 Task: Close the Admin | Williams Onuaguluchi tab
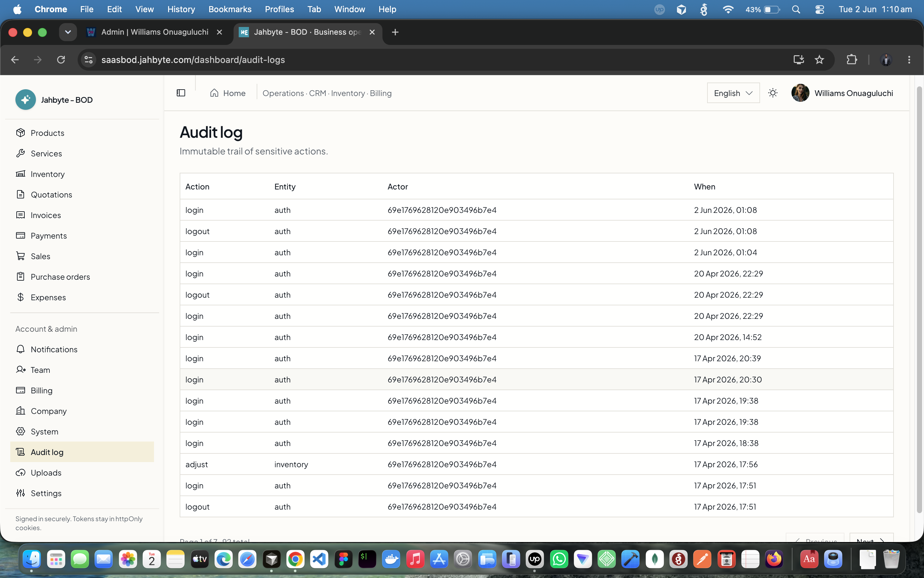(x=219, y=32)
